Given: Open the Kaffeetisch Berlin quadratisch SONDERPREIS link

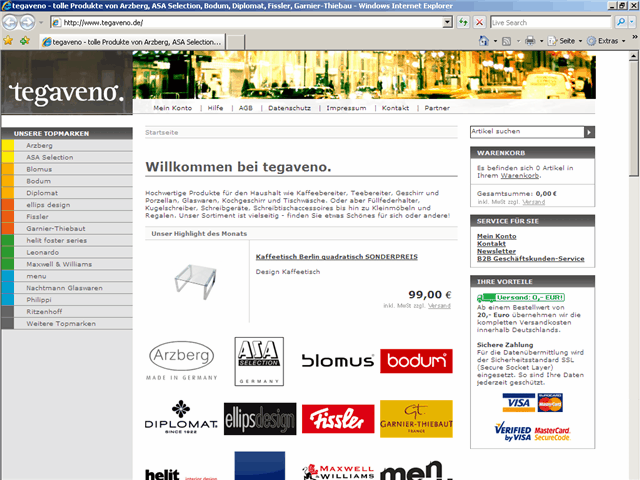Looking at the screenshot, I should point(337,257).
